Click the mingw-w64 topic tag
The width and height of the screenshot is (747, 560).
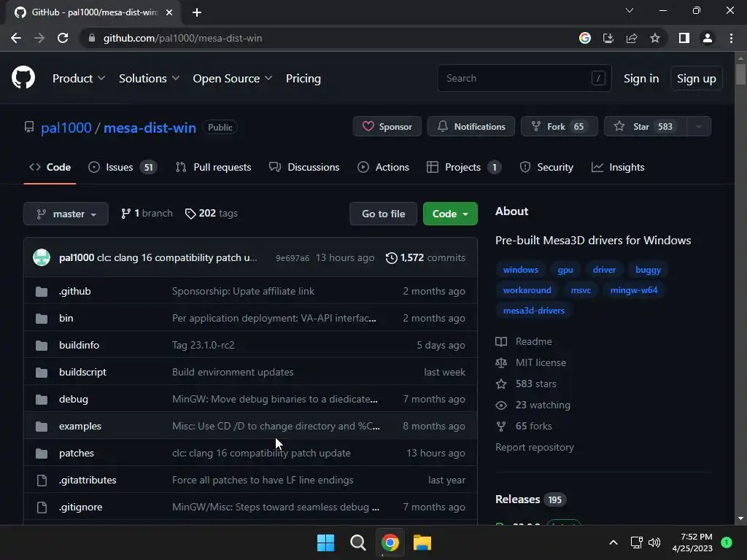click(634, 290)
